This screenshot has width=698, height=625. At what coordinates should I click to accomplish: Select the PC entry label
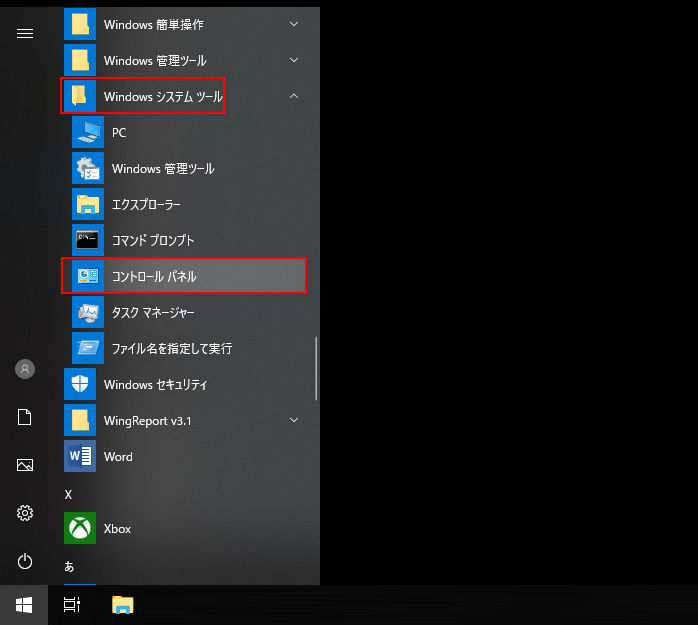click(119, 133)
